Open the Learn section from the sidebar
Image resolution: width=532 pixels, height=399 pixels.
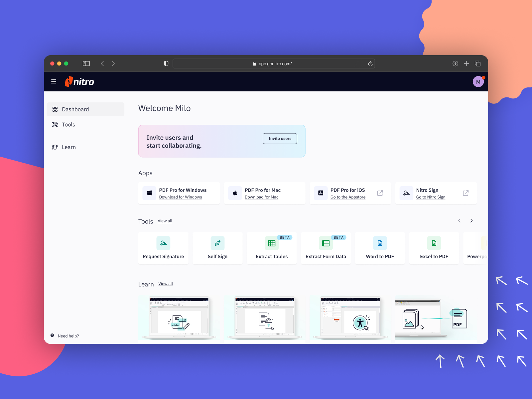[x=69, y=147]
